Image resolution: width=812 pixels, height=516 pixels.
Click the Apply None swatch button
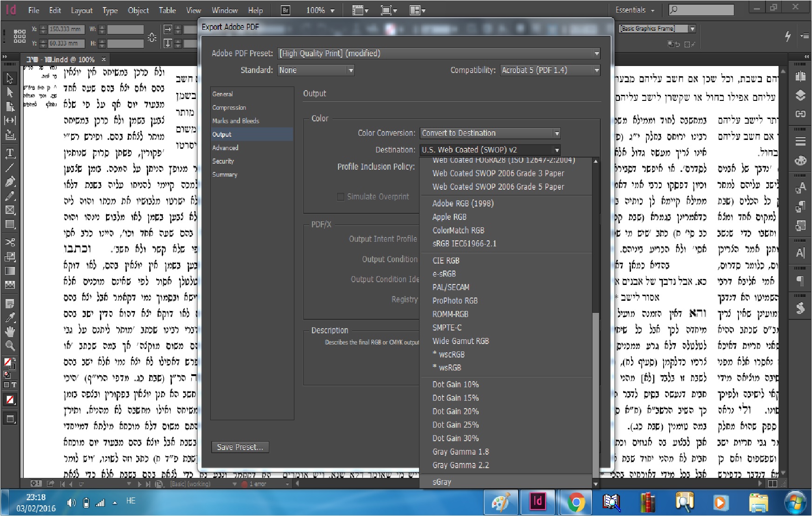(10, 400)
